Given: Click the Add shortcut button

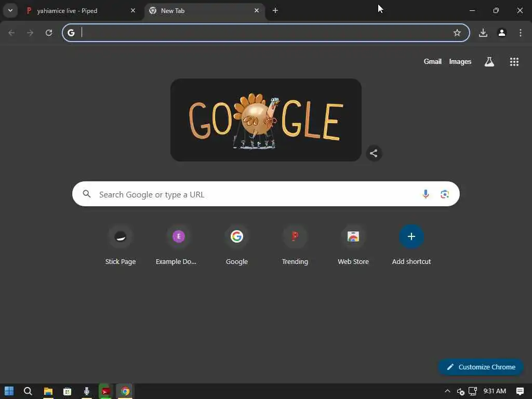Looking at the screenshot, I should click(411, 245).
